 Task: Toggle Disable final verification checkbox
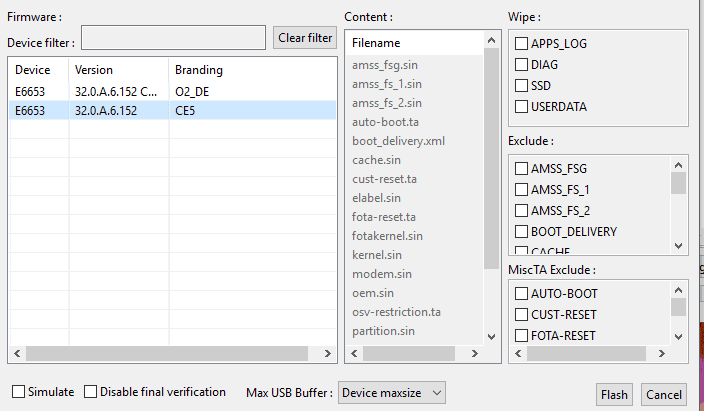pyautogui.click(x=90, y=392)
